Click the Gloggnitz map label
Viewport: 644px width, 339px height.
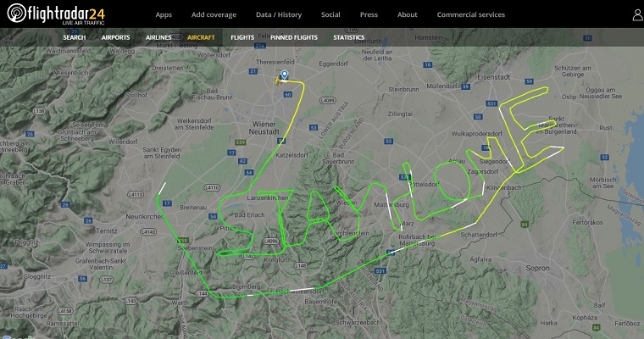tap(37, 276)
